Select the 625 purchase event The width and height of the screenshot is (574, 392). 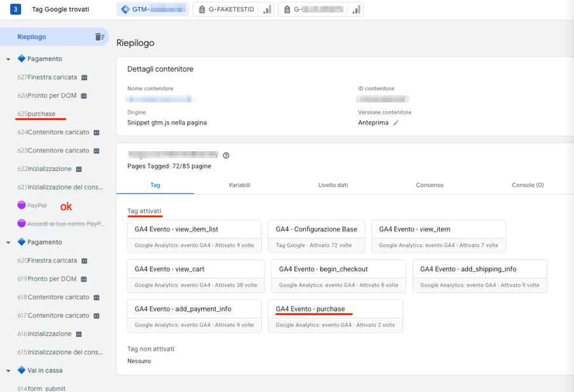coord(41,114)
